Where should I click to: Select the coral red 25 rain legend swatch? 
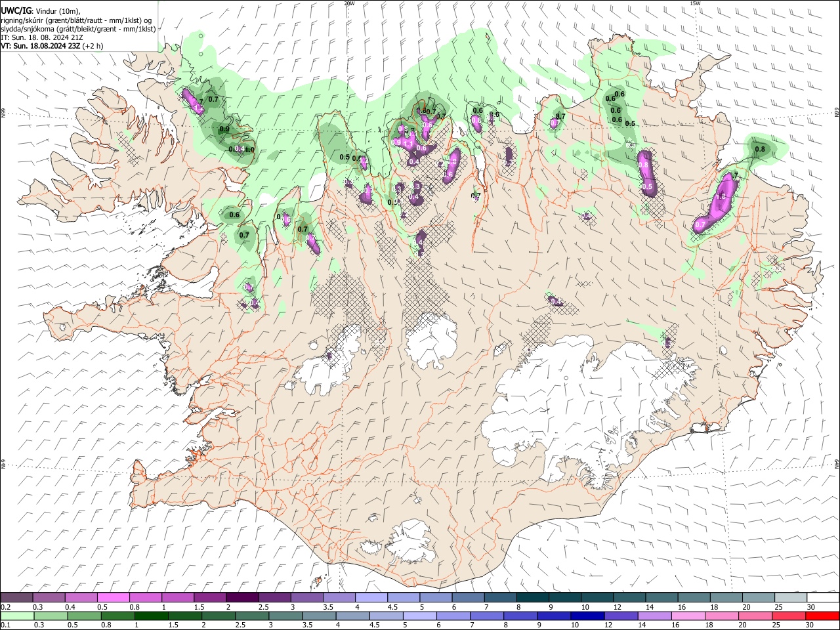point(789,616)
